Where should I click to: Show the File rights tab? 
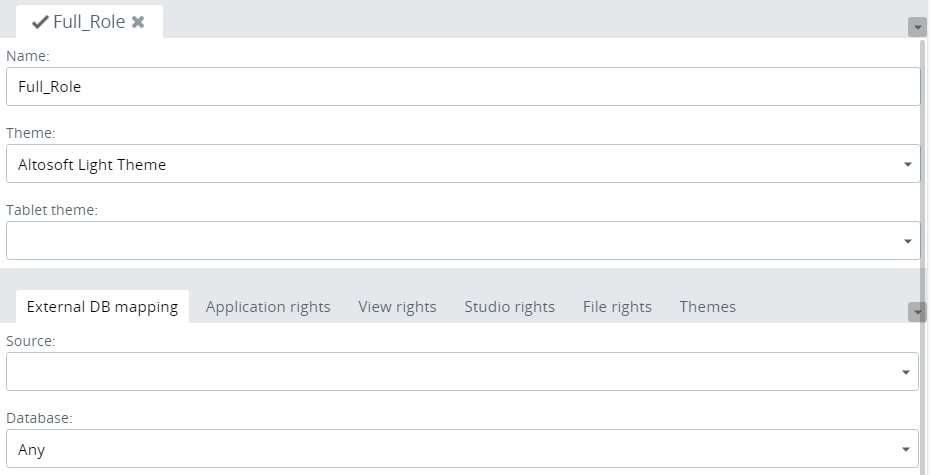pos(617,307)
